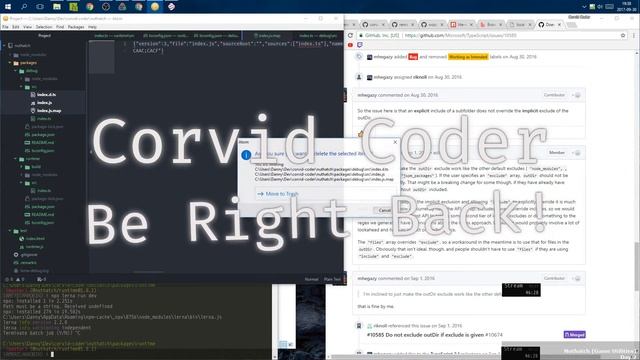Close the active GitHub tab in Chrome

(559, 25)
